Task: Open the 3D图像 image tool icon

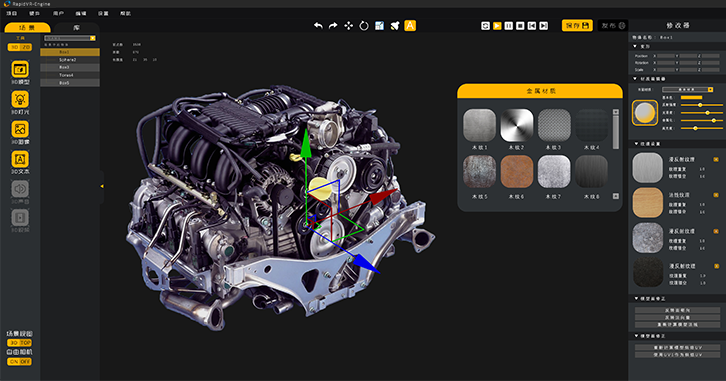Action: click(x=20, y=129)
